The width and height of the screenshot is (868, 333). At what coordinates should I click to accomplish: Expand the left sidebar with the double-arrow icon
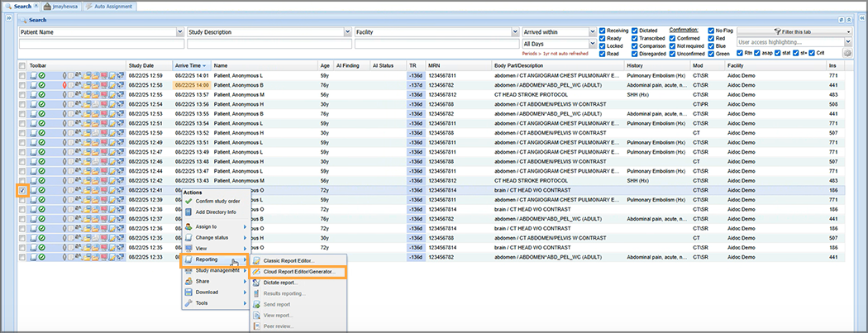point(7,18)
